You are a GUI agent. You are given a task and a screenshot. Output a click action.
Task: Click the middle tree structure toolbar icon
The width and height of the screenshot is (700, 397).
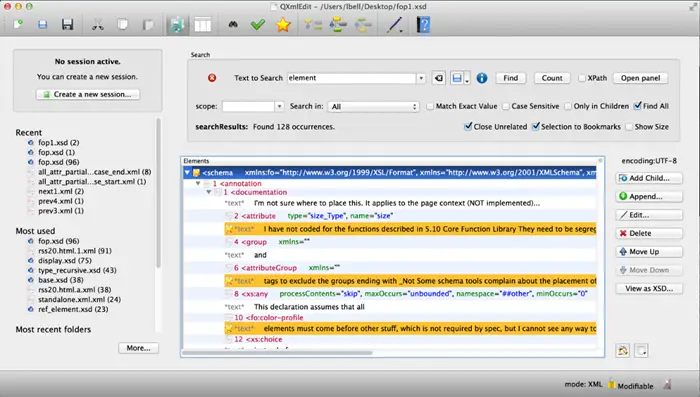tap(338, 25)
